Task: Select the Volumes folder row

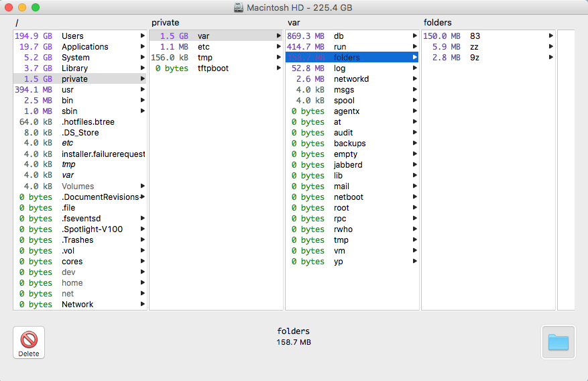Action: [x=80, y=186]
